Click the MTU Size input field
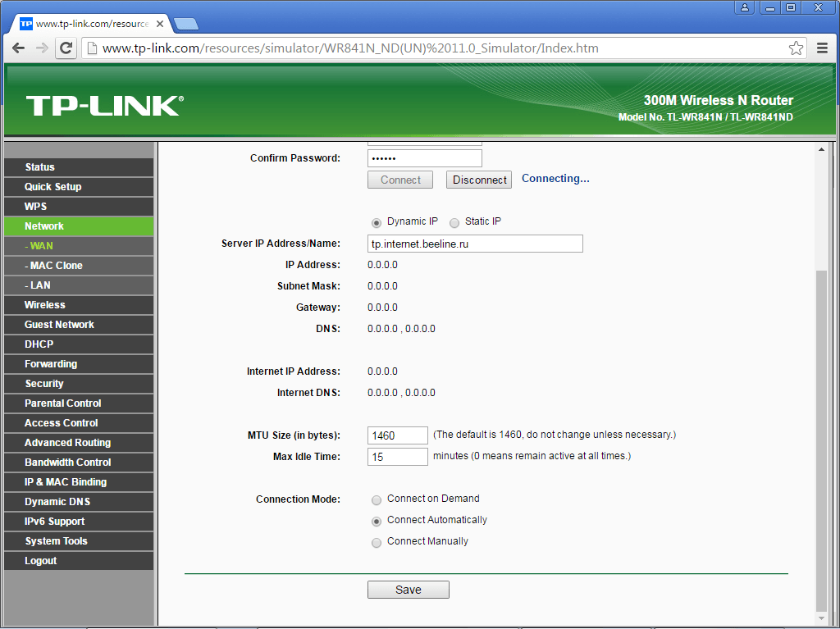 tap(397, 435)
